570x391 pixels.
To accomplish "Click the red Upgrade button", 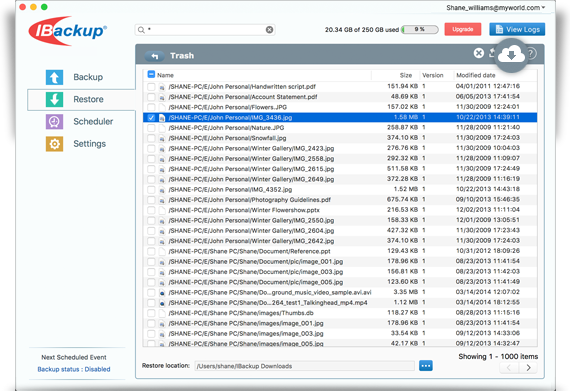I will [463, 29].
